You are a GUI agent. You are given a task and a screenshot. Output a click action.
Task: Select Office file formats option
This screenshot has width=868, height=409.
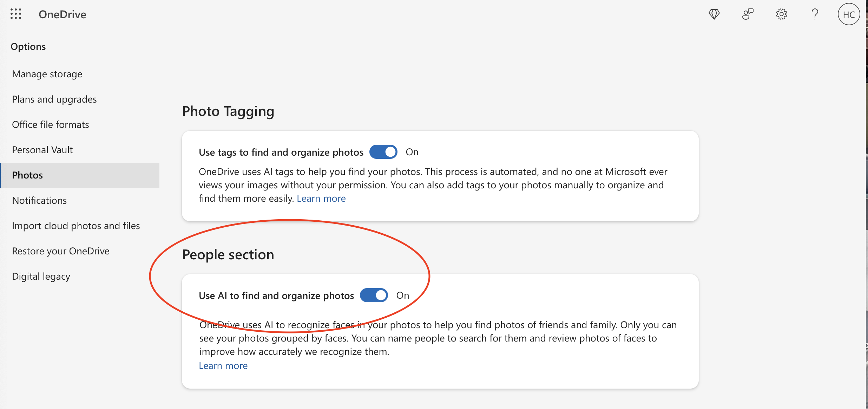[x=50, y=125]
